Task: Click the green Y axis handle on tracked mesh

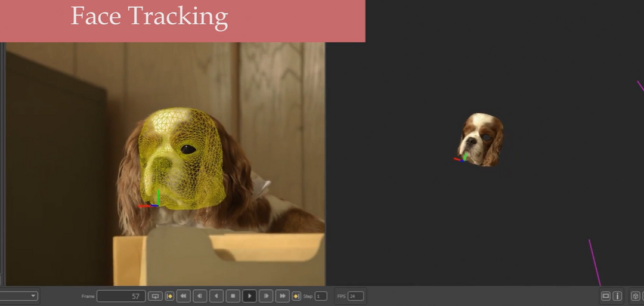Action: pos(158,196)
